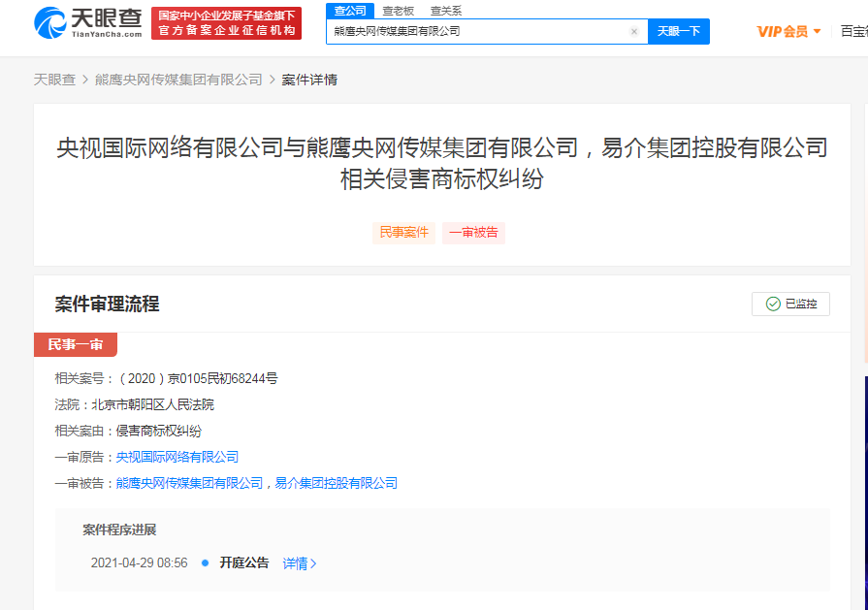Open 熊鹰央网传媒集团有限公司 breadcrumb link
The height and width of the screenshot is (610, 868).
[x=178, y=80]
